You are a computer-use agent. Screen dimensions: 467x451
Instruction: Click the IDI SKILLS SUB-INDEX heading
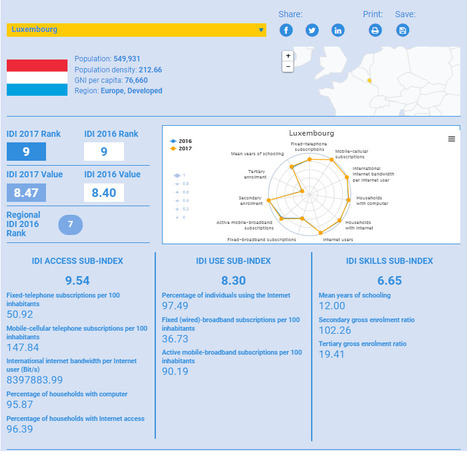389,261
